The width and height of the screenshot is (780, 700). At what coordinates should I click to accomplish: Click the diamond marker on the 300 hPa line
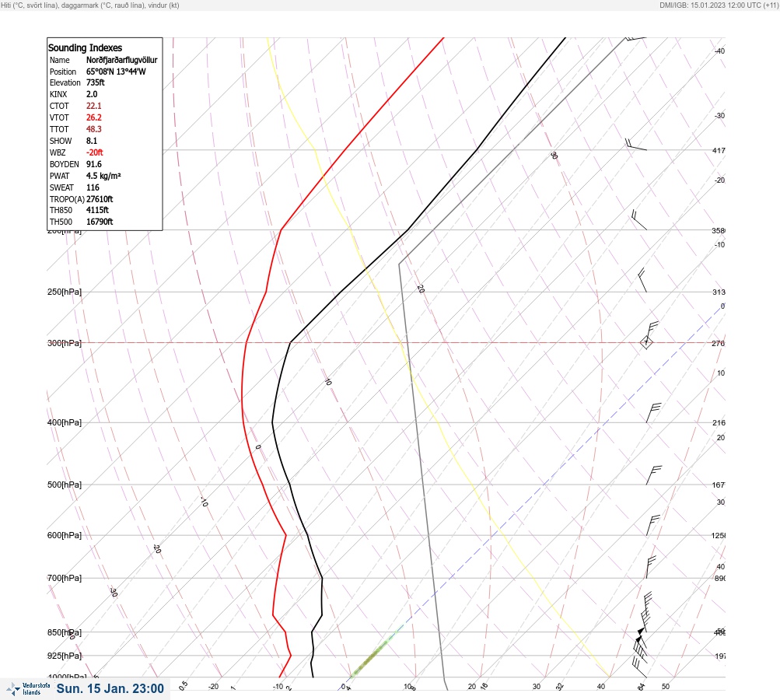coord(646,342)
